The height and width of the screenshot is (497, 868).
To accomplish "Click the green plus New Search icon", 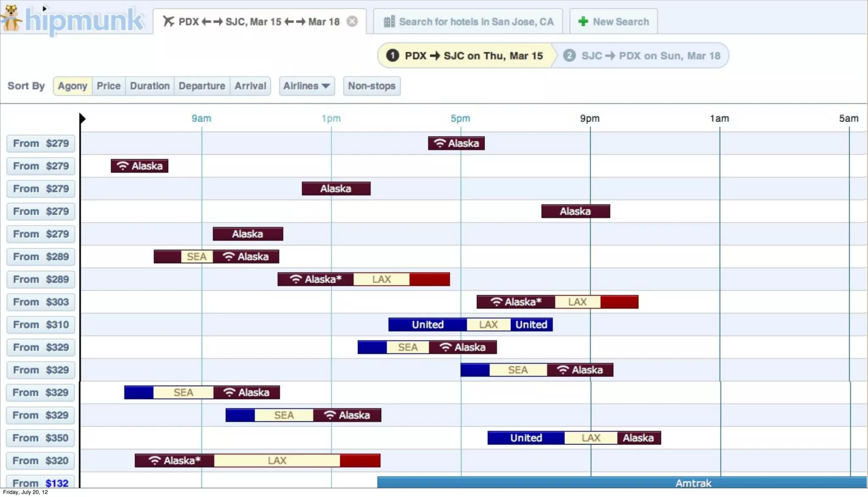I will tap(583, 22).
